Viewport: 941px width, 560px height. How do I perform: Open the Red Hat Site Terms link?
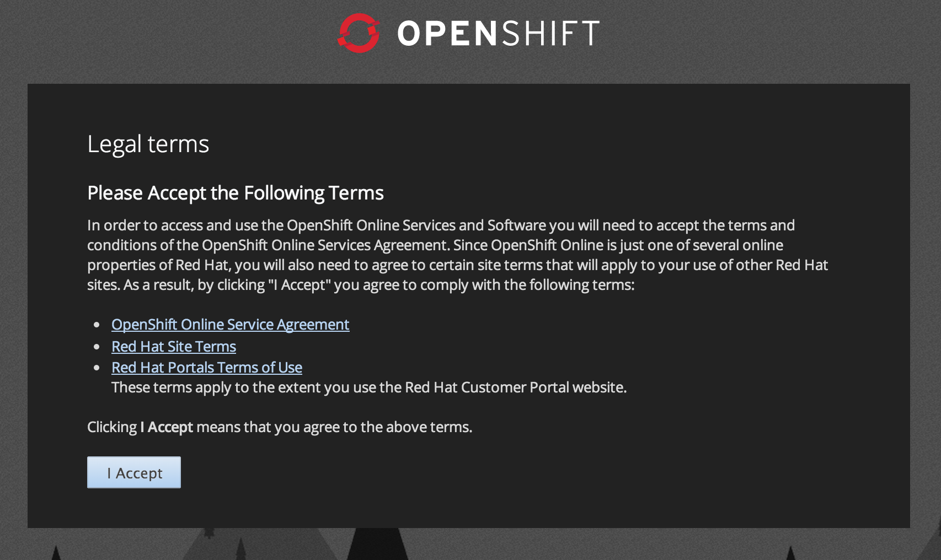click(174, 347)
